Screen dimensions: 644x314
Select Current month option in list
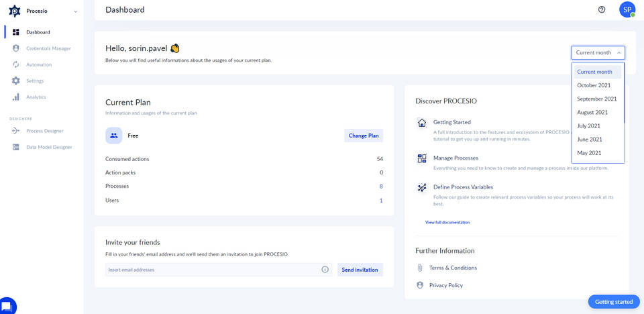598,72
